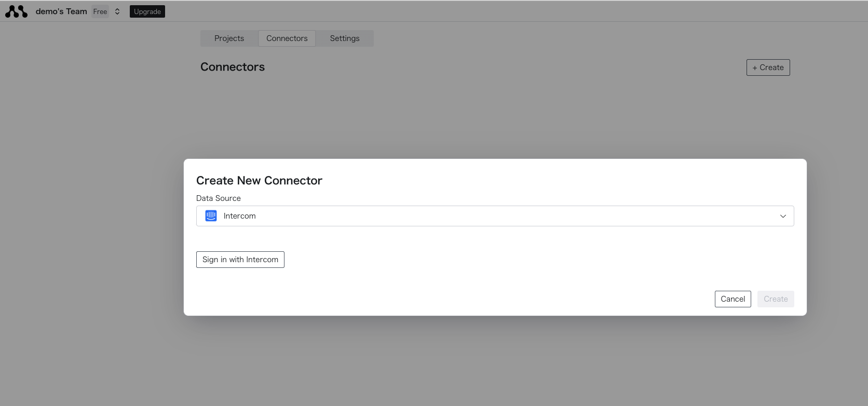Click Sign in with Intercom
The width and height of the screenshot is (868, 406).
[x=240, y=259]
